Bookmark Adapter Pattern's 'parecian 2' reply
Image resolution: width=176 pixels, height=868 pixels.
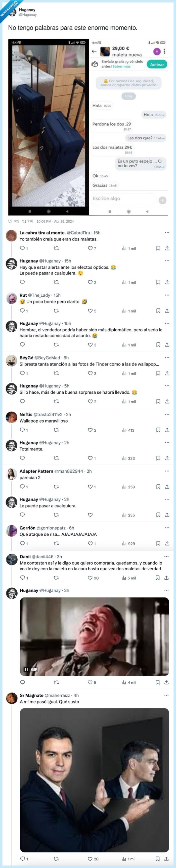click(158, 487)
